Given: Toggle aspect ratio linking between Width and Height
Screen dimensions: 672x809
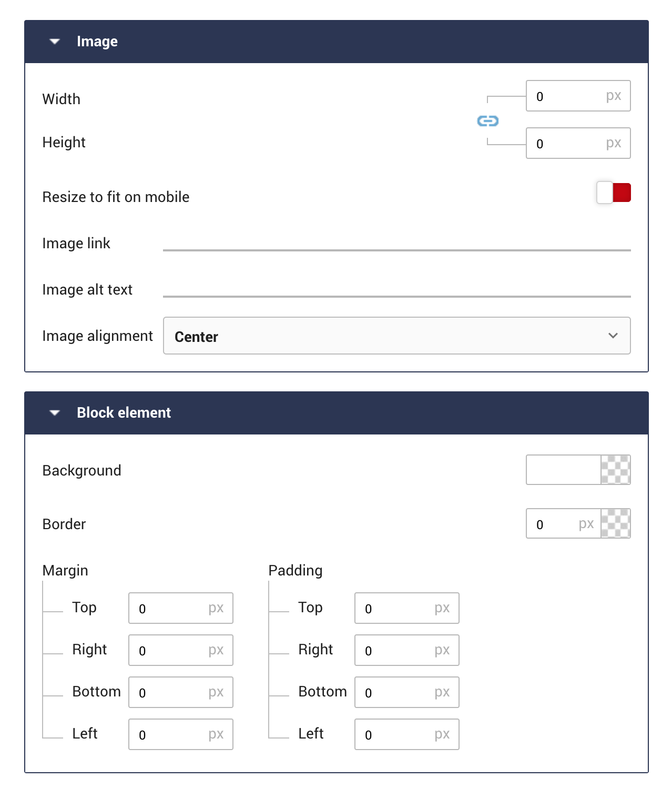Looking at the screenshot, I should (487, 122).
